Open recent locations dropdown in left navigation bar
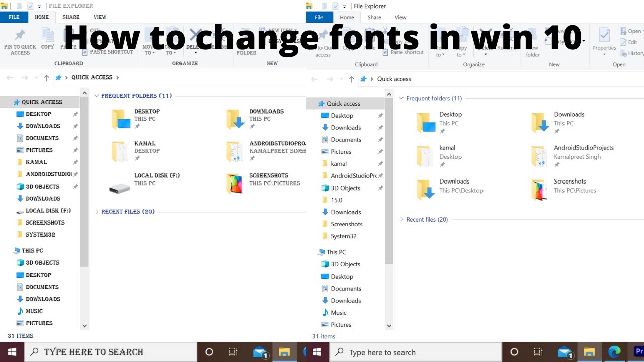Screen dimensions: 644x362 tap(35, 78)
